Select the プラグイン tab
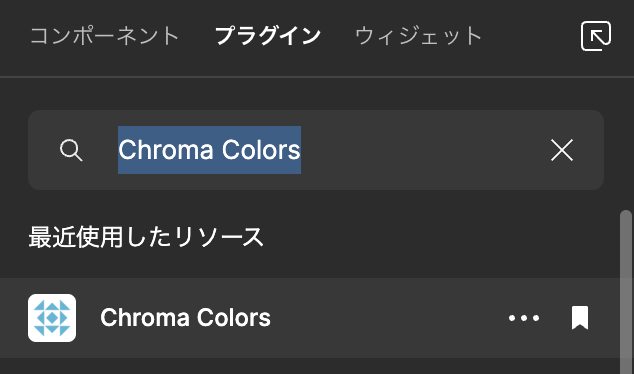This screenshot has width=634, height=374. click(268, 36)
